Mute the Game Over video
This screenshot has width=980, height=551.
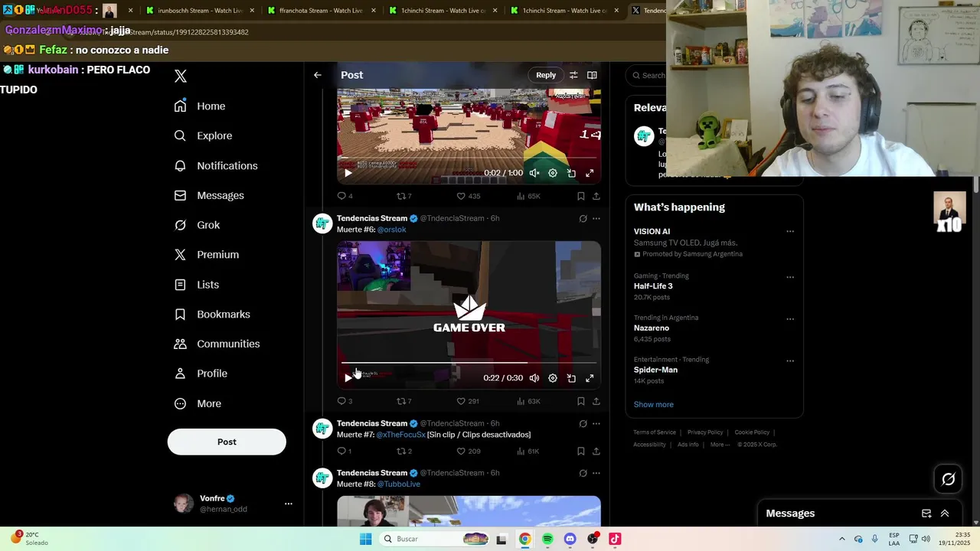pyautogui.click(x=534, y=378)
